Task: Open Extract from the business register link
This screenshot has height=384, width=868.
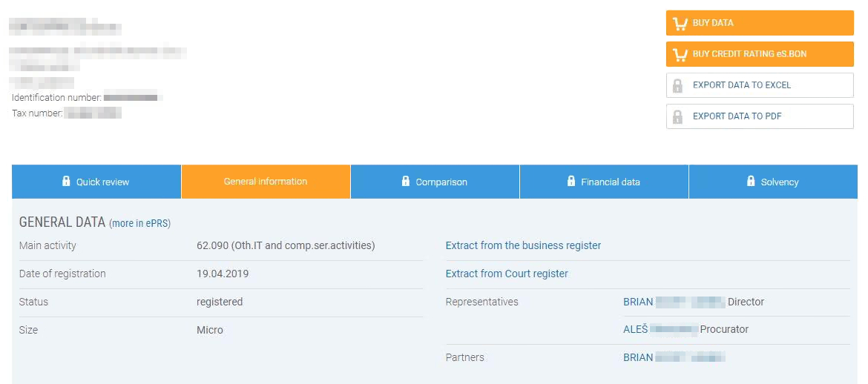Action: tap(523, 245)
